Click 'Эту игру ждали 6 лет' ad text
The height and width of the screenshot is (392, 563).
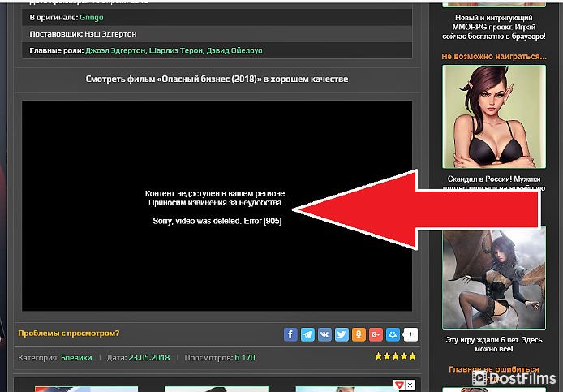494,344
